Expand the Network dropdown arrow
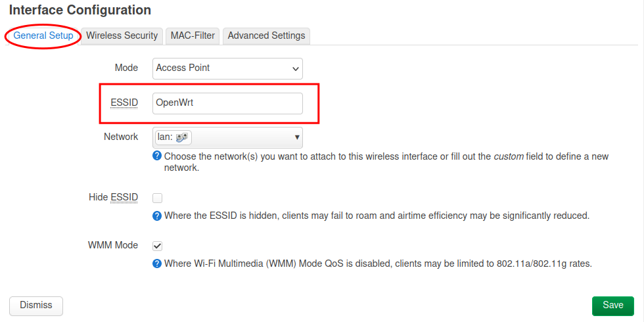The height and width of the screenshot is (322, 644). [297, 137]
